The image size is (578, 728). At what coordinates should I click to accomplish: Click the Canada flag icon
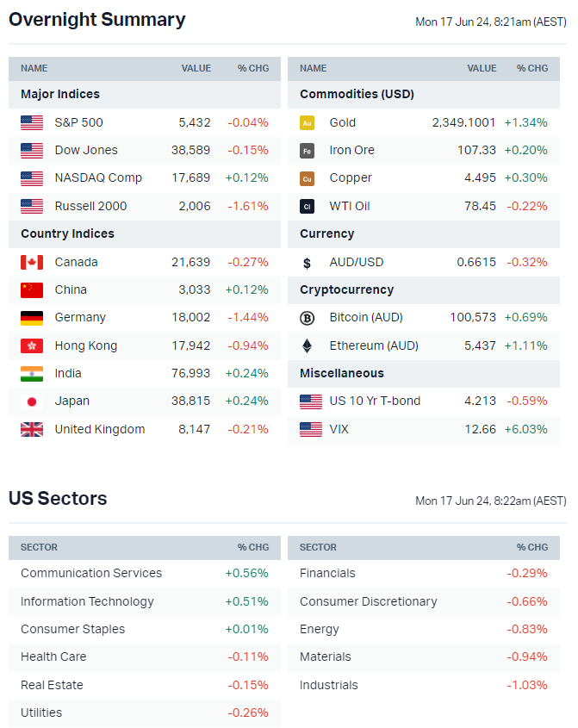tap(32, 262)
